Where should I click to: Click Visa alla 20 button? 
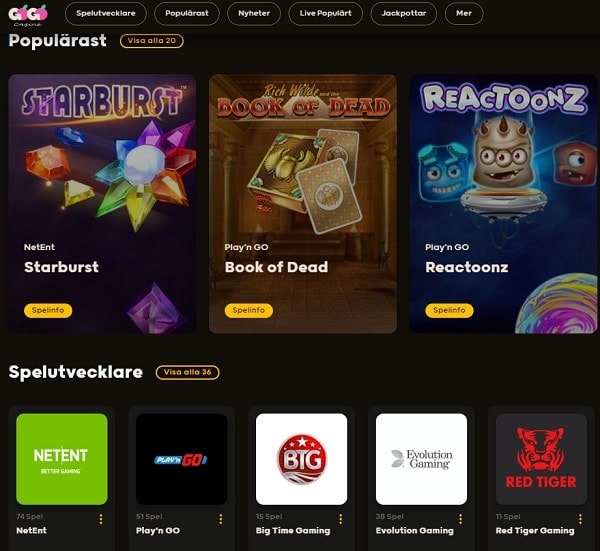pyautogui.click(x=152, y=41)
